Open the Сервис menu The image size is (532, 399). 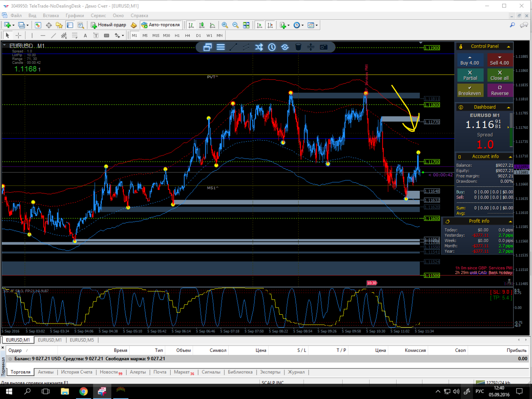pyautogui.click(x=98, y=15)
